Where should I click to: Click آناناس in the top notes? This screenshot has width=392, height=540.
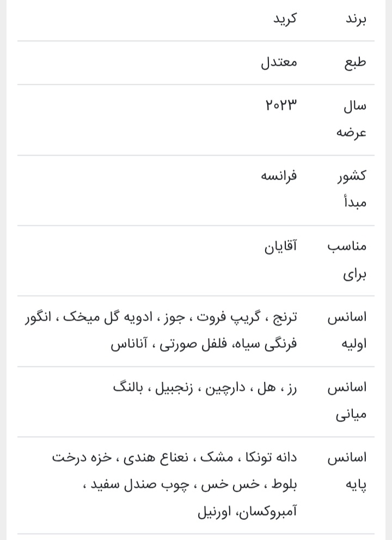click(x=130, y=345)
